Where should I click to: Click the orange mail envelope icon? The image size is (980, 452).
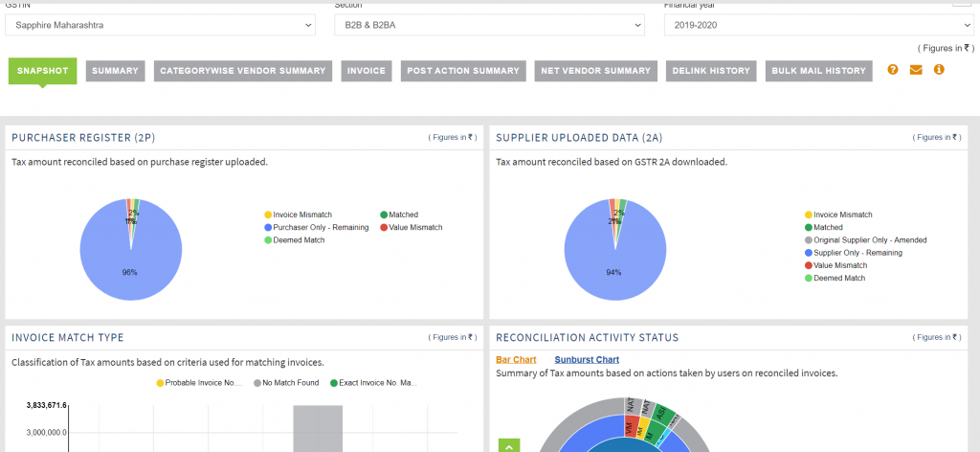916,70
